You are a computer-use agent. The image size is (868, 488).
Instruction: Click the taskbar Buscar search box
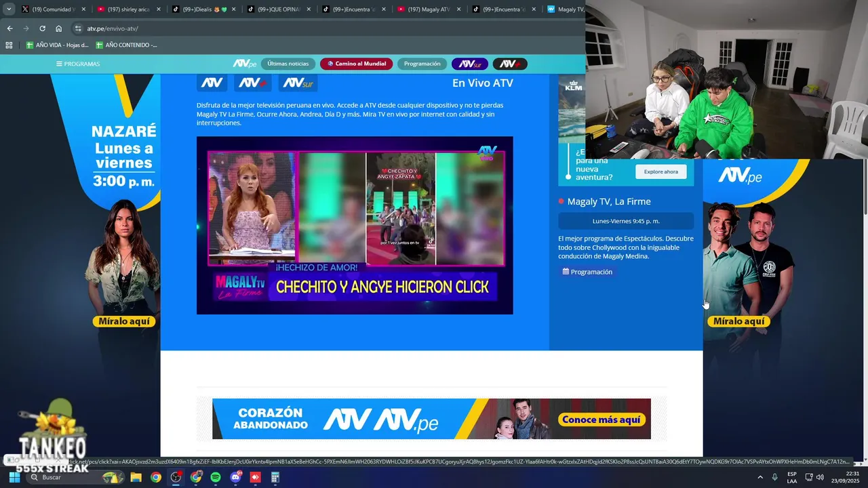pos(75,477)
